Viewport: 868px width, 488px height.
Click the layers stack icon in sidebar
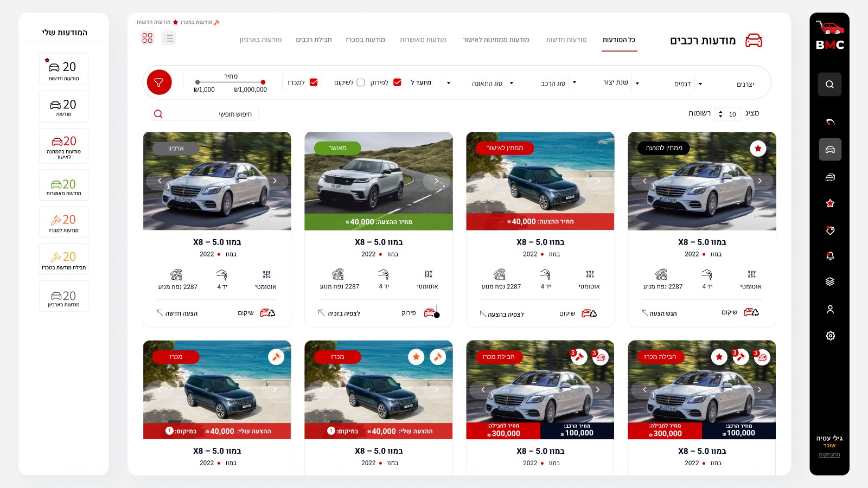pos(830,281)
